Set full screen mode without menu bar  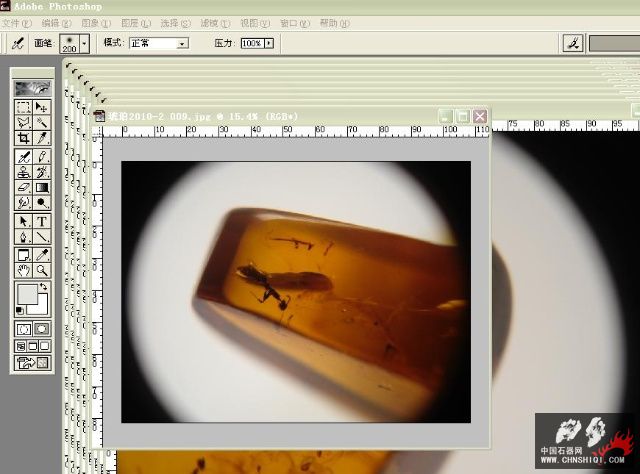(x=44, y=347)
